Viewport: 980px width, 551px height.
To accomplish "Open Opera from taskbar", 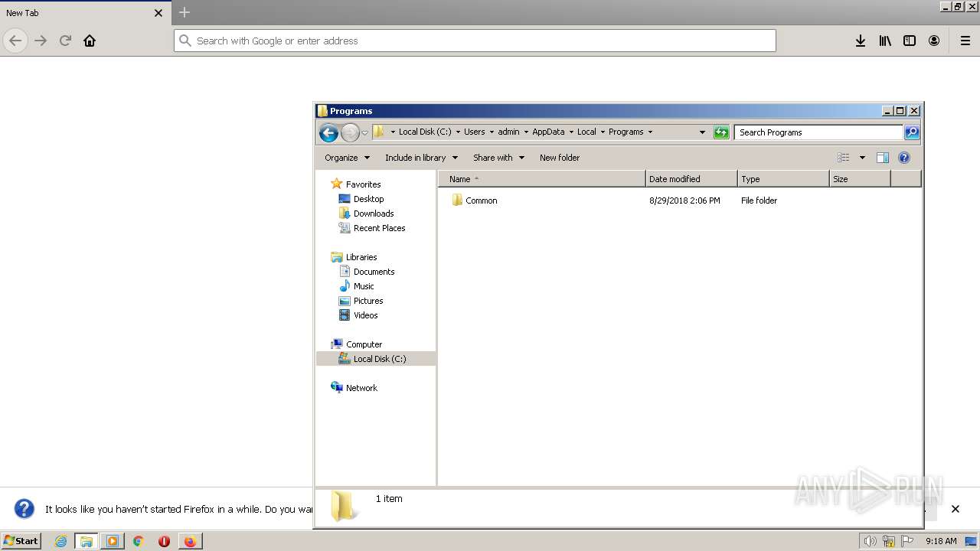I will click(x=164, y=541).
